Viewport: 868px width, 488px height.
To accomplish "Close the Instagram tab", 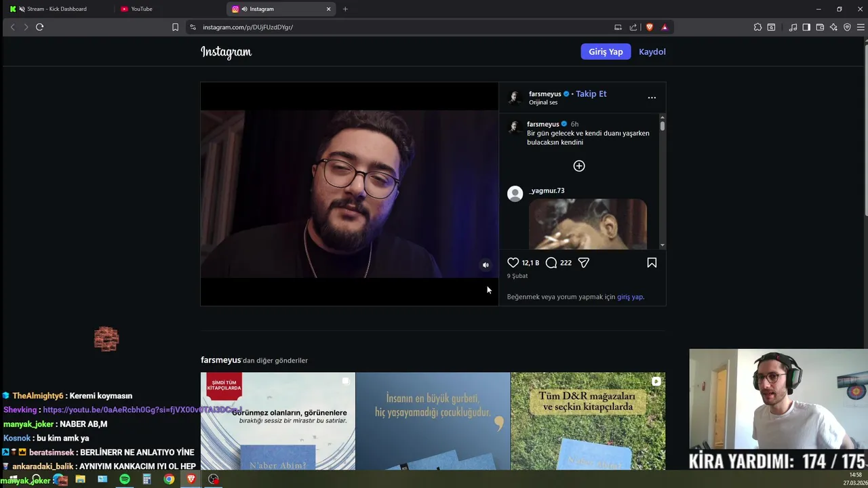I will pyautogui.click(x=329, y=9).
